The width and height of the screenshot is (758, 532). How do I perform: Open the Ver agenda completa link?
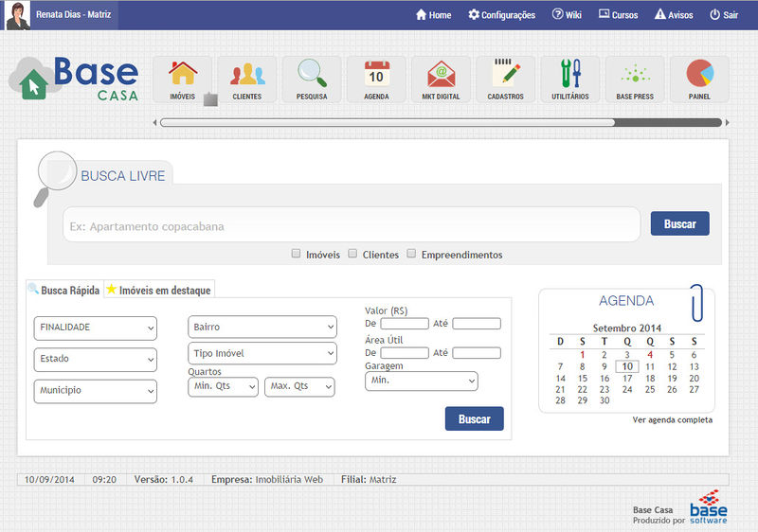[x=672, y=420]
